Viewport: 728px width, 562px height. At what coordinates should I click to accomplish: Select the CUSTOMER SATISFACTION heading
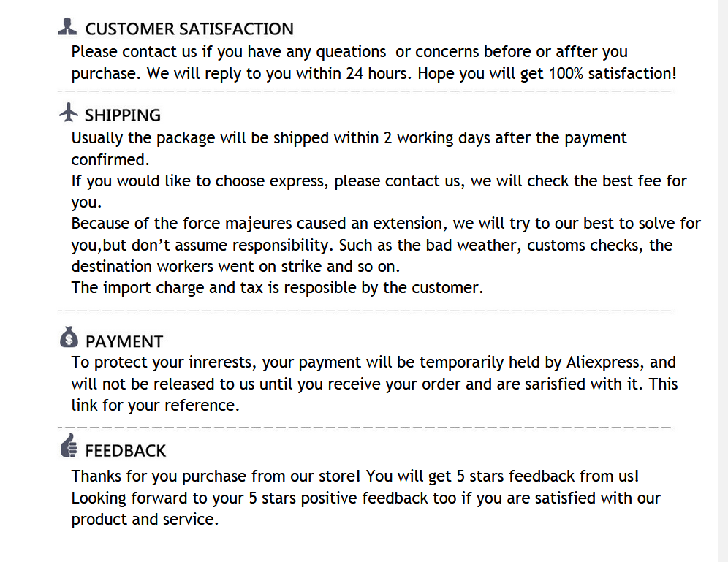click(189, 29)
